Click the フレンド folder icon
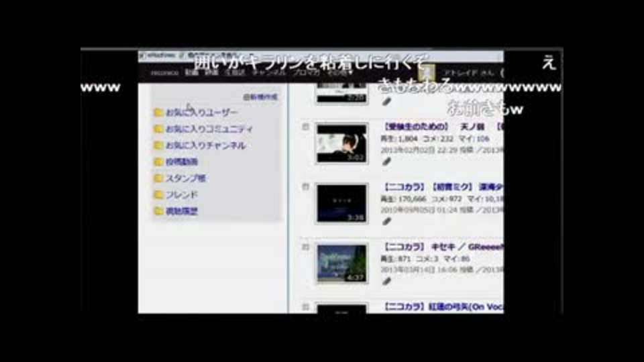This screenshot has height=362, width=644. point(158,194)
